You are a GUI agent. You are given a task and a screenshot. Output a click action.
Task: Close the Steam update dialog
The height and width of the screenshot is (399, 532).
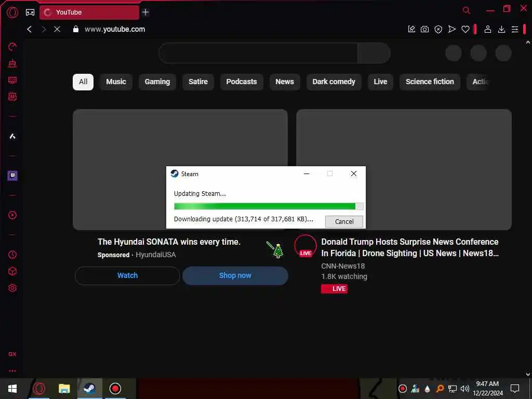pos(353,174)
